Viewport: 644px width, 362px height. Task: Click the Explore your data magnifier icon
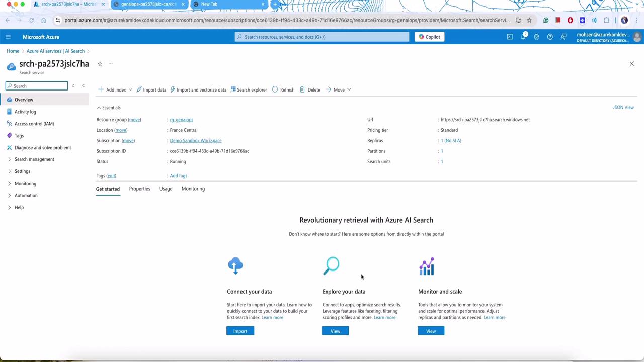(331, 266)
